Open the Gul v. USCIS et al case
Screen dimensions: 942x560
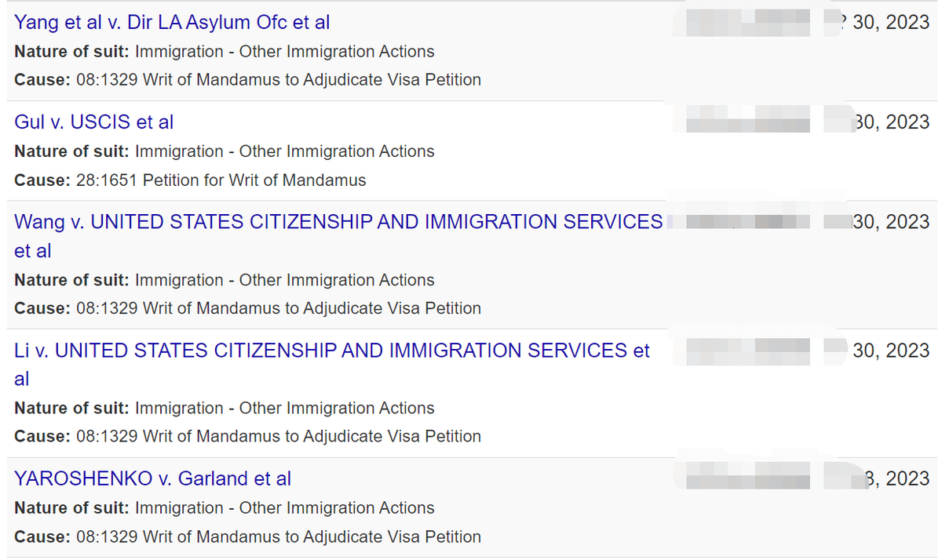coord(94,122)
